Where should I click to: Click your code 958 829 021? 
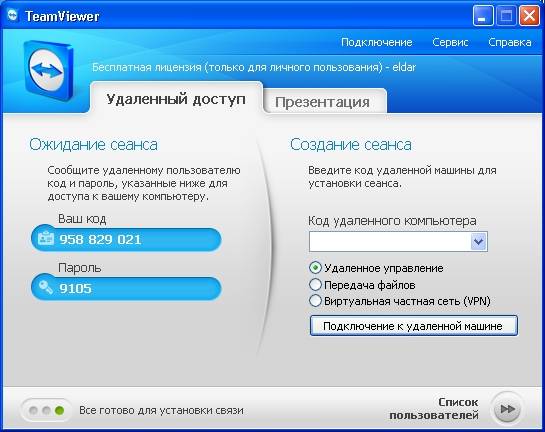(x=100, y=239)
